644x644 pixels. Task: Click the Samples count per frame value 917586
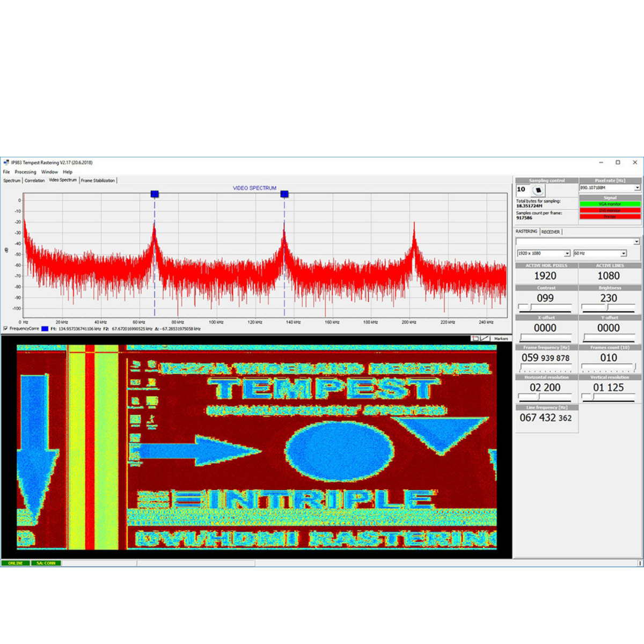pyautogui.click(x=524, y=218)
